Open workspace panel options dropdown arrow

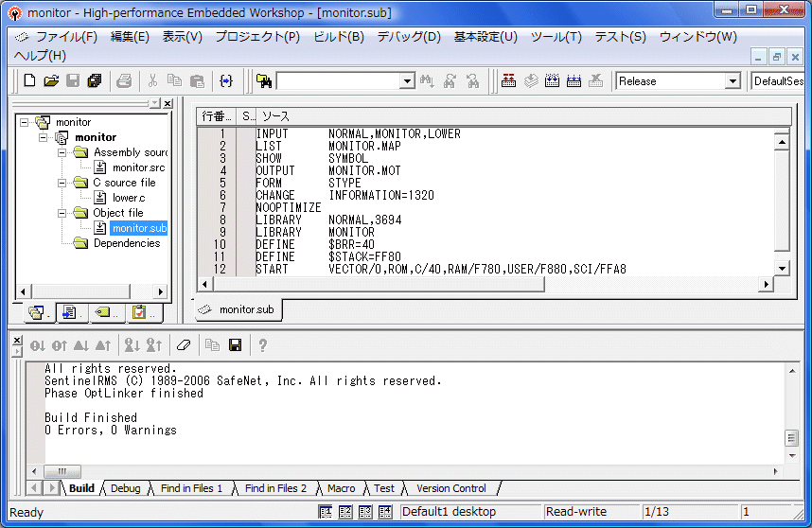click(x=155, y=103)
